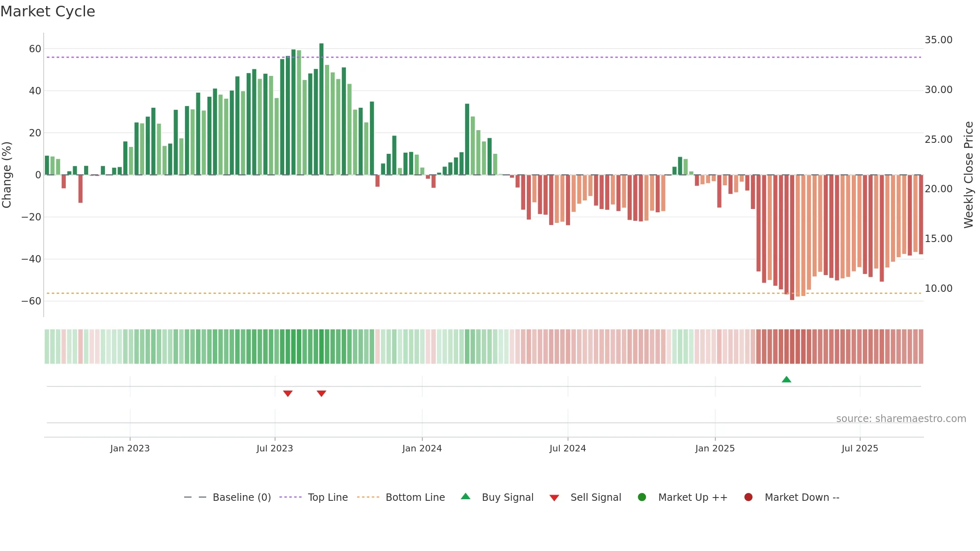
Task: Click the 'Jan 2023' axis label
Action: [130, 449]
